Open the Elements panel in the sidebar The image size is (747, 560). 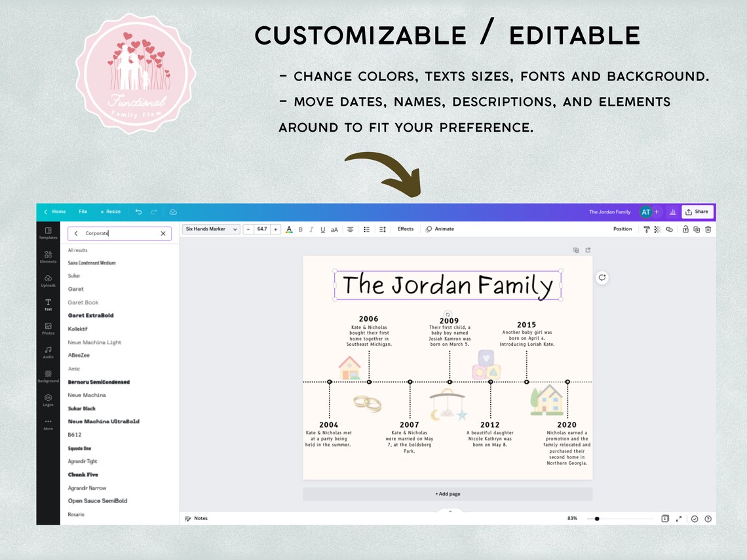coord(48,257)
